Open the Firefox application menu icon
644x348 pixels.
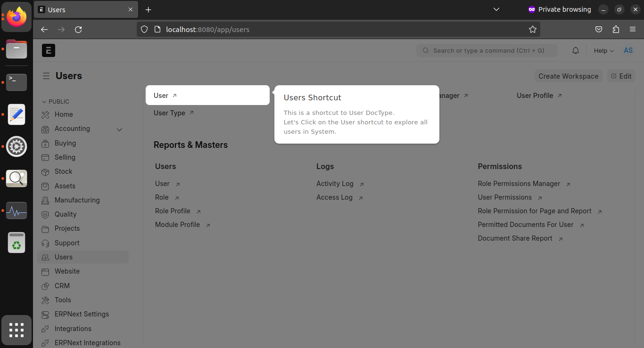pyautogui.click(x=633, y=29)
